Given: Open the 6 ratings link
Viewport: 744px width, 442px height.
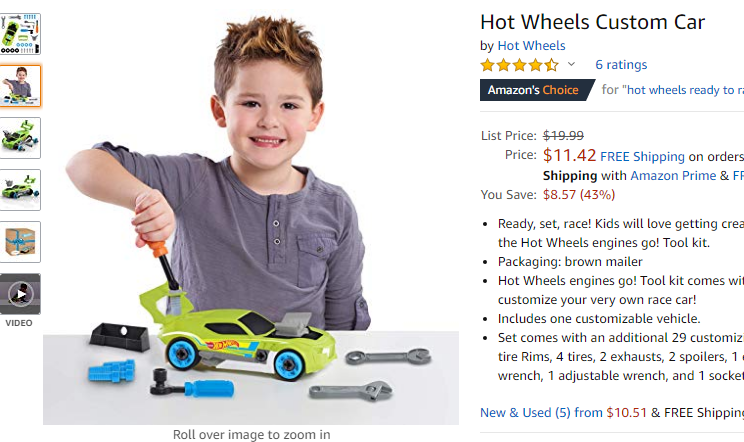Looking at the screenshot, I should pyautogui.click(x=621, y=64).
